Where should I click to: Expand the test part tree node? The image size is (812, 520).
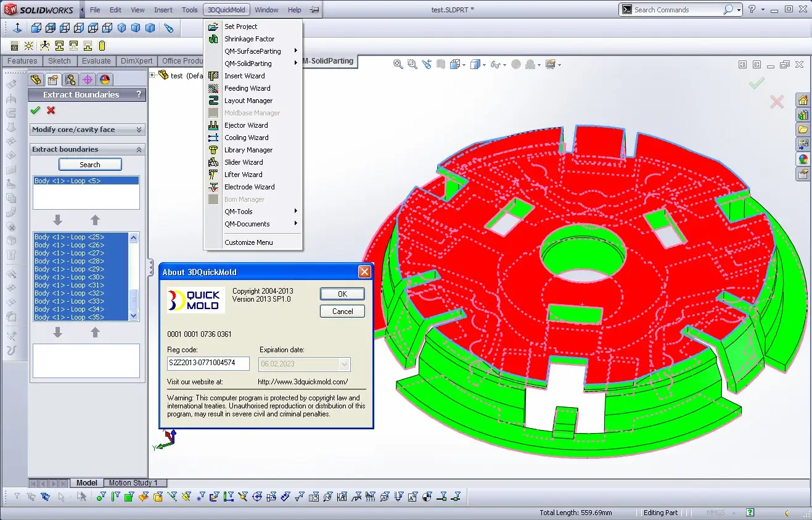152,75
